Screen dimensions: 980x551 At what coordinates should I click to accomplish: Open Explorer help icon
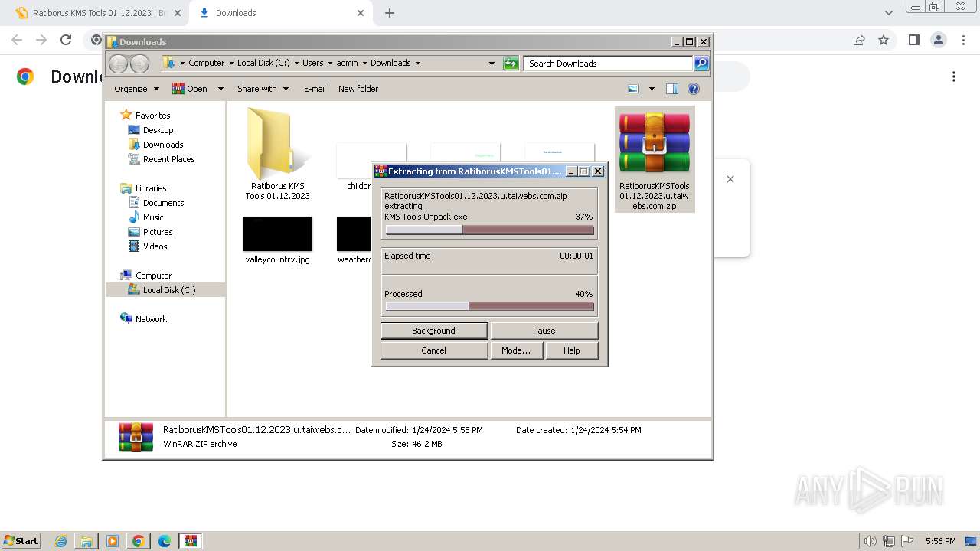(694, 89)
